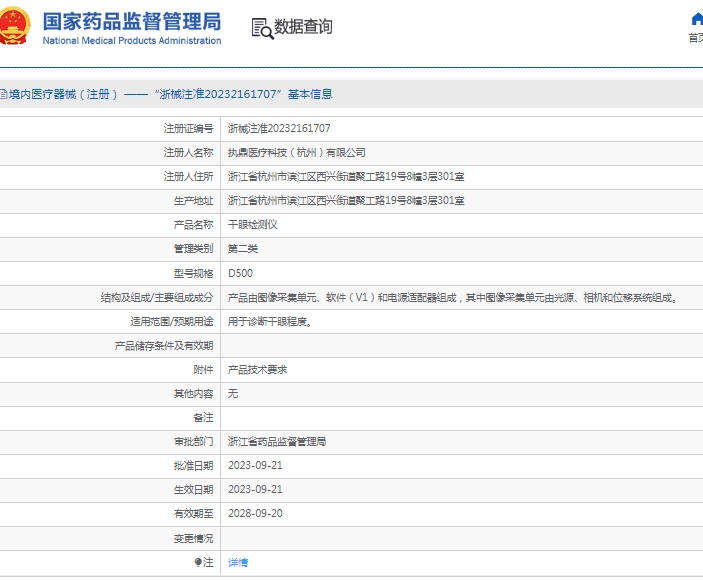
Task: Click the 结构及组成/主要组成成分 label
Action: 157,297
